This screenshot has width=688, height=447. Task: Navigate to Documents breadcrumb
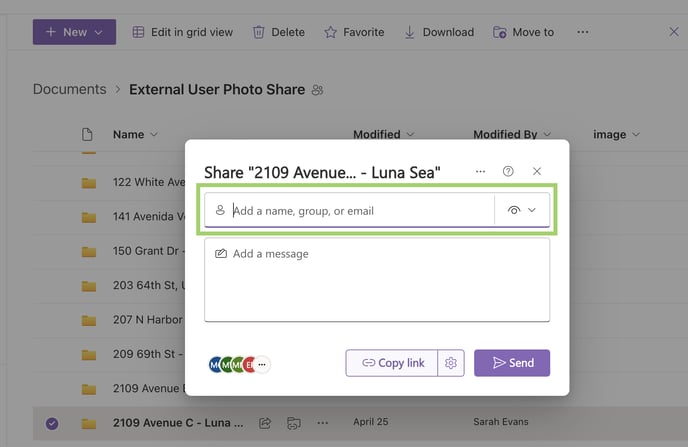tap(69, 89)
